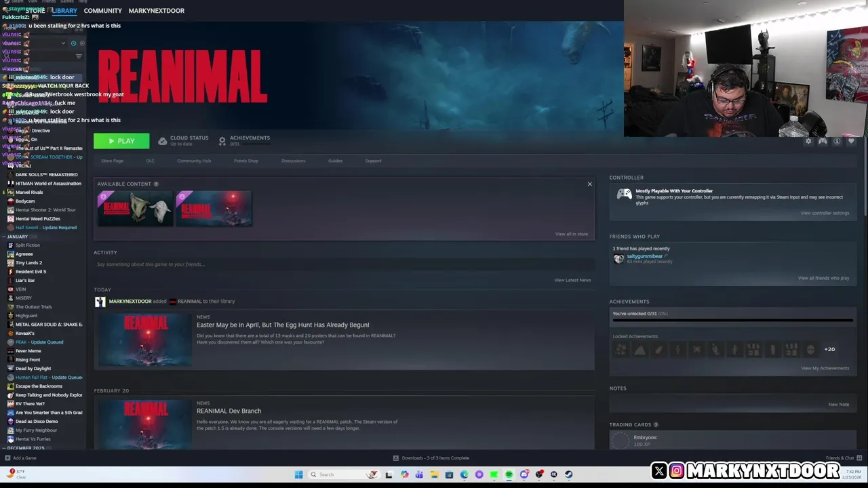Select Split Fiction in library list
The height and width of the screenshot is (488, 868).
27,245
